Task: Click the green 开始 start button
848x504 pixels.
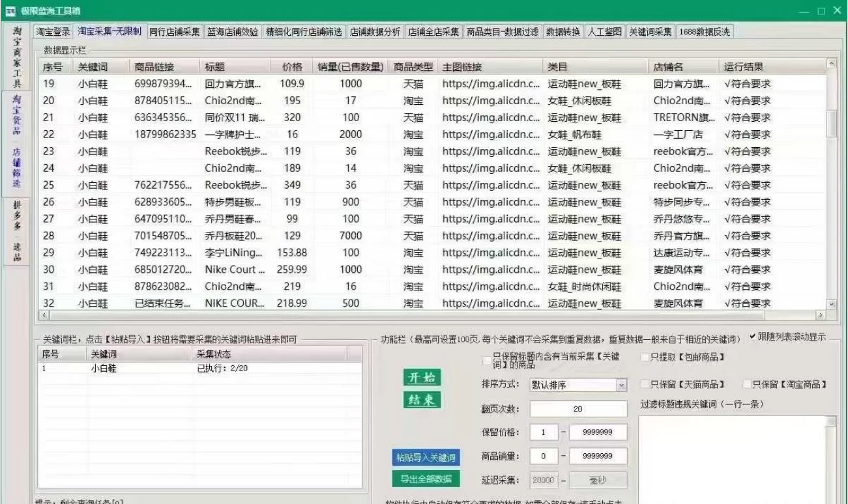Action: pos(422,378)
